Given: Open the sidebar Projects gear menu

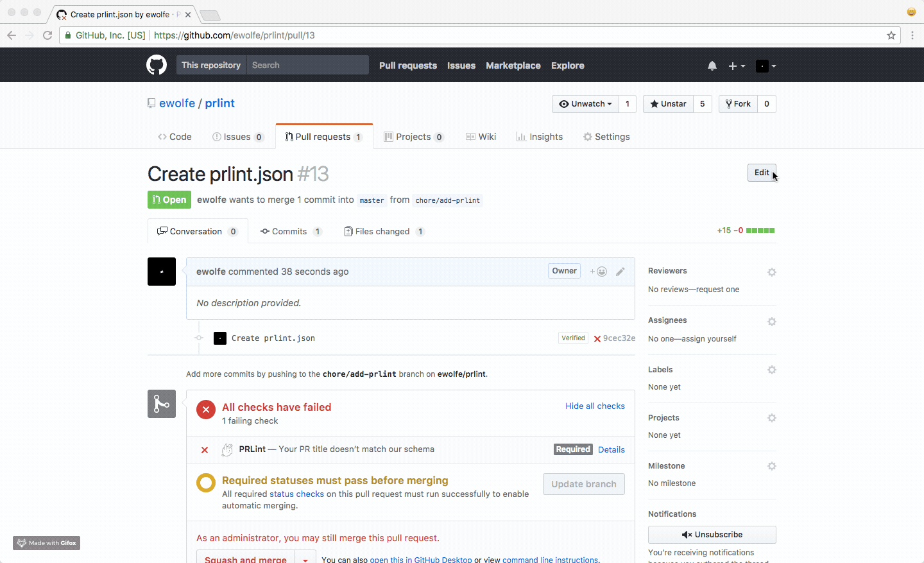Looking at the screenshot, I should point(772,418).
